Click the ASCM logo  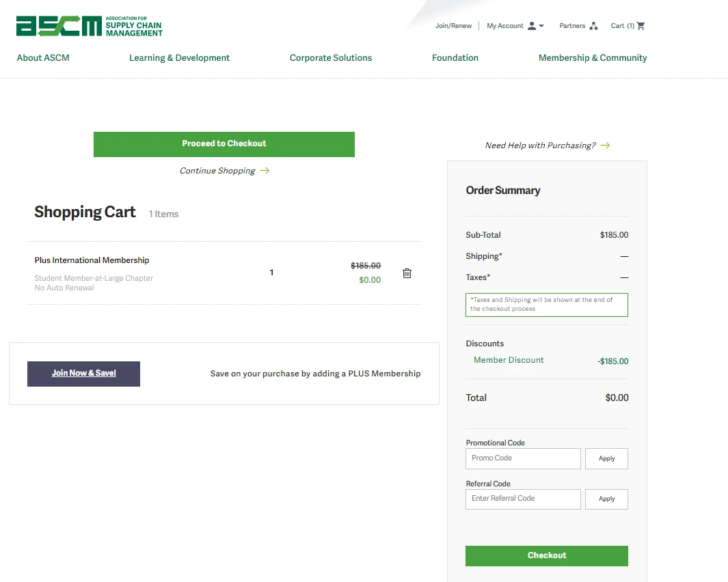(89, 26)
